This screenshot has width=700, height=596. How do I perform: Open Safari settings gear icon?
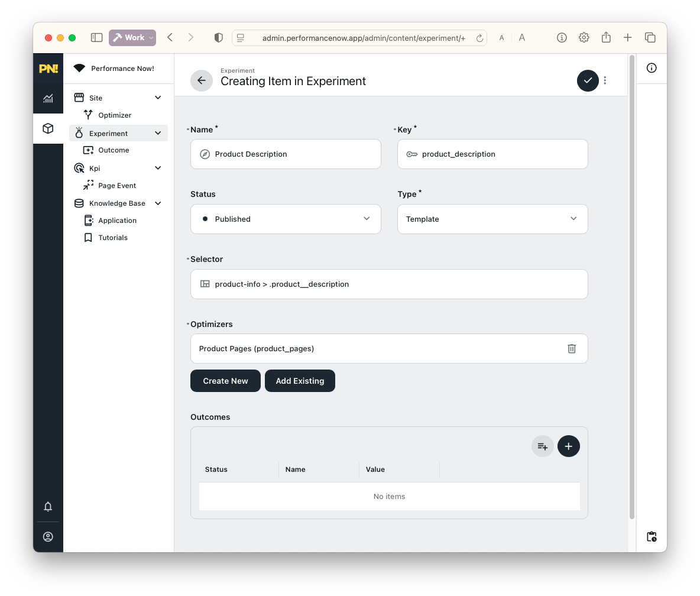[584, 38]
